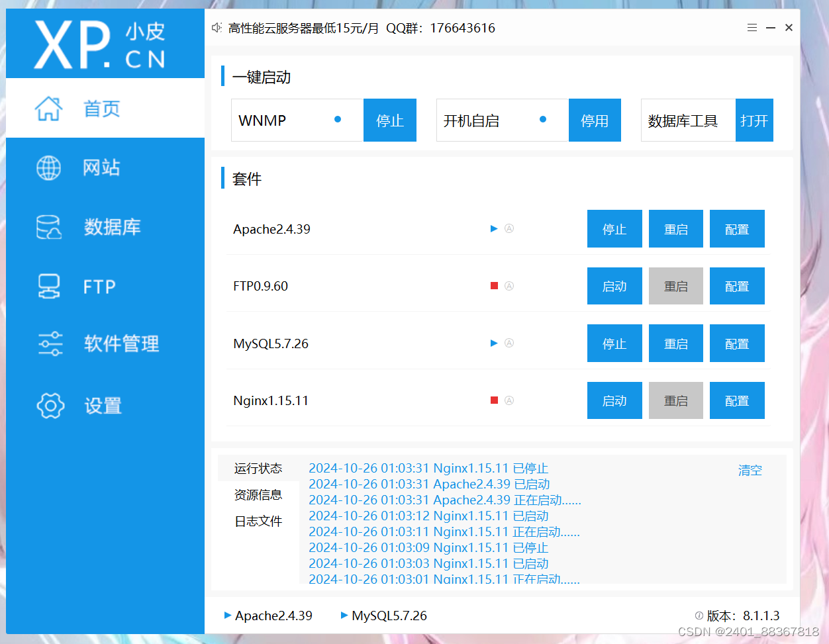
Task: Click the Apache2.4.39 running indicator in footer
Action: [x=268, y=616]
